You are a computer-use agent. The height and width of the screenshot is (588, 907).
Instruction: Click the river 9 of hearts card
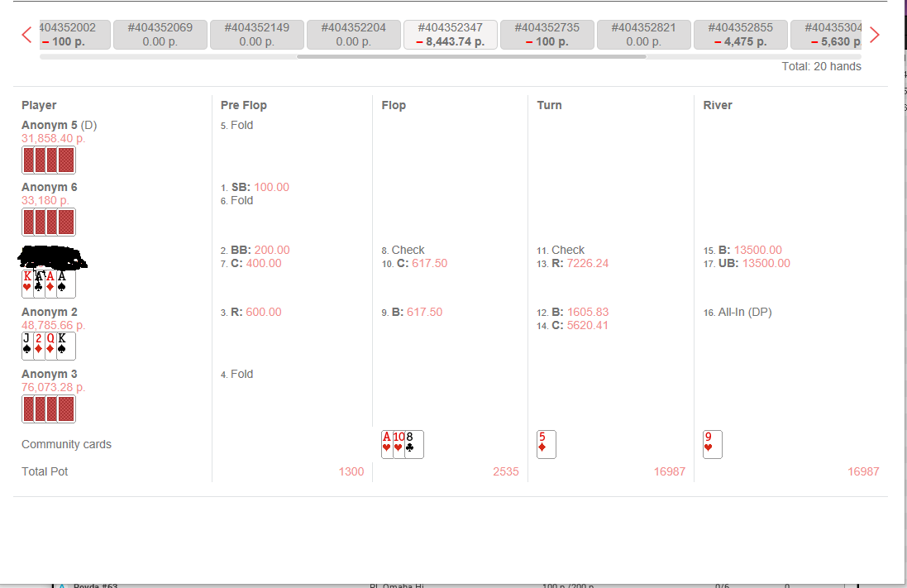(713, 444)
